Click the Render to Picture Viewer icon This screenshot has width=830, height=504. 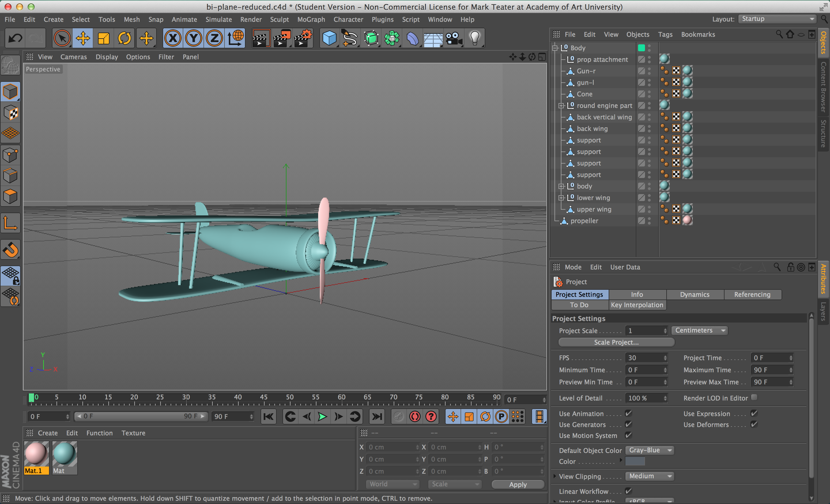(x=282, y=38)
